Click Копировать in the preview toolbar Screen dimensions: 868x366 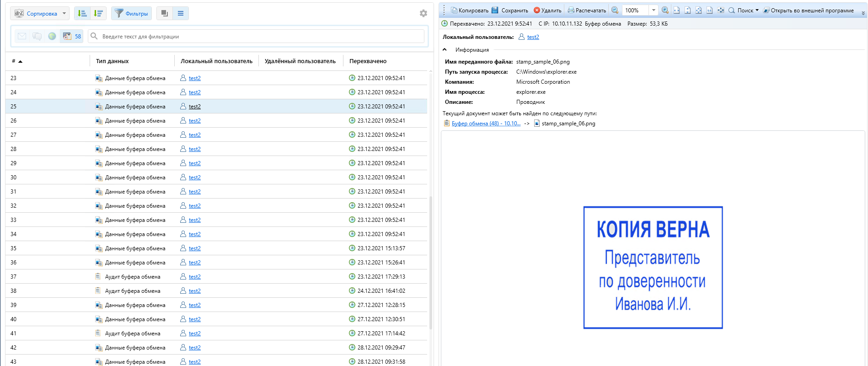pos(470,10)
